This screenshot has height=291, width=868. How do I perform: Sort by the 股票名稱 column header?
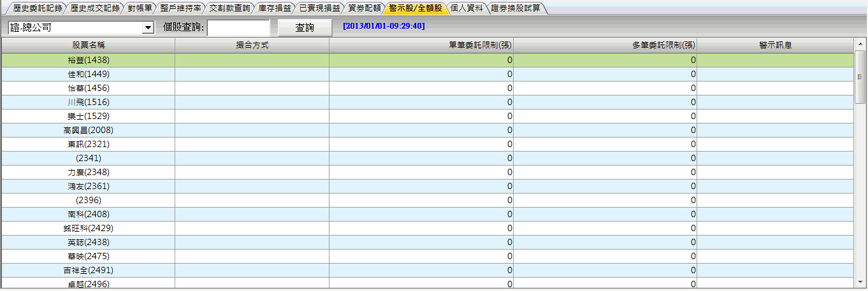tap(89, 45)
